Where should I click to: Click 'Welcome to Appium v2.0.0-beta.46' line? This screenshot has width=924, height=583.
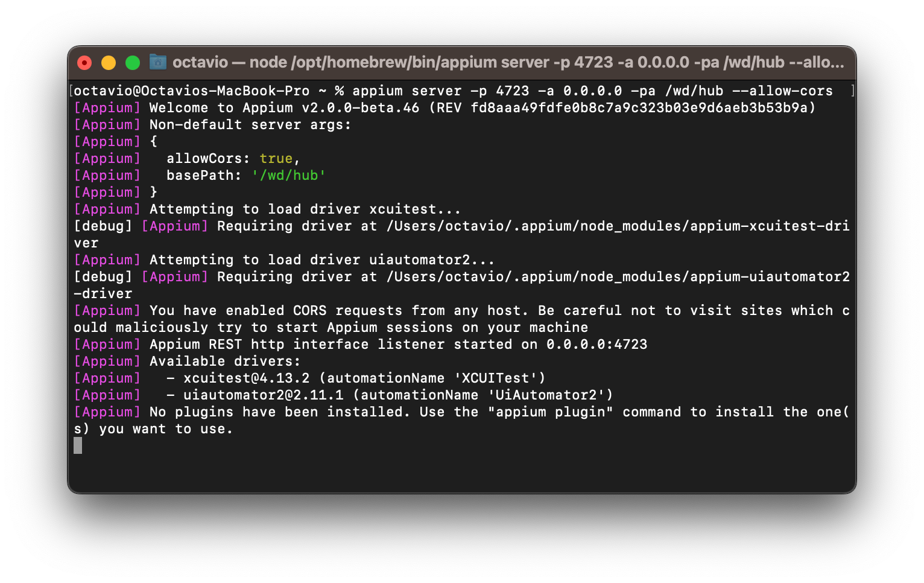point(445,107)
